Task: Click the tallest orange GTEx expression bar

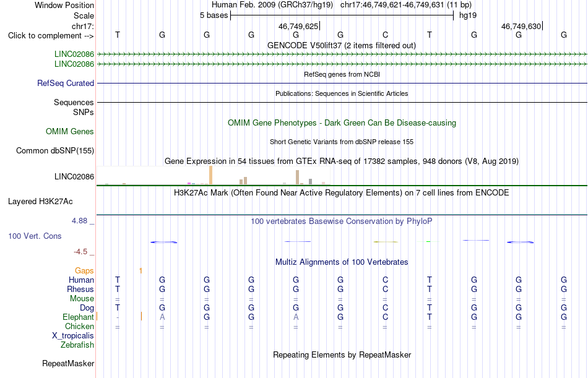Action: point(210,175)
